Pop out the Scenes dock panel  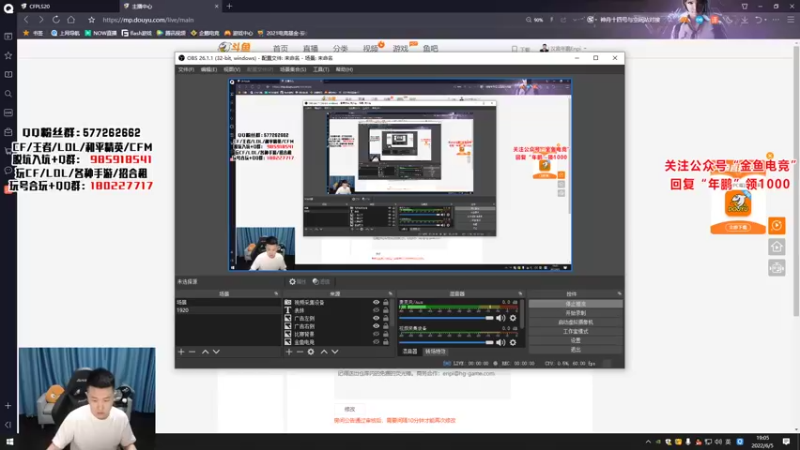point(276,294)
